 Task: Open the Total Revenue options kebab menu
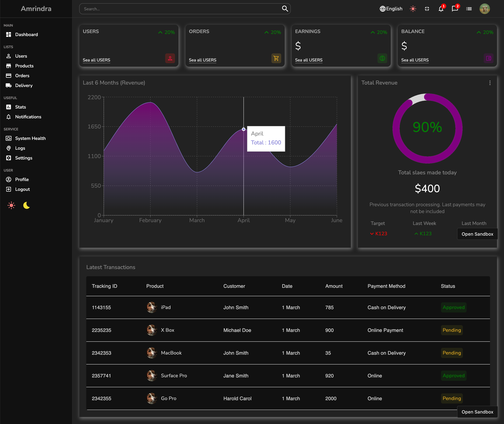click(x=490, y=83)
